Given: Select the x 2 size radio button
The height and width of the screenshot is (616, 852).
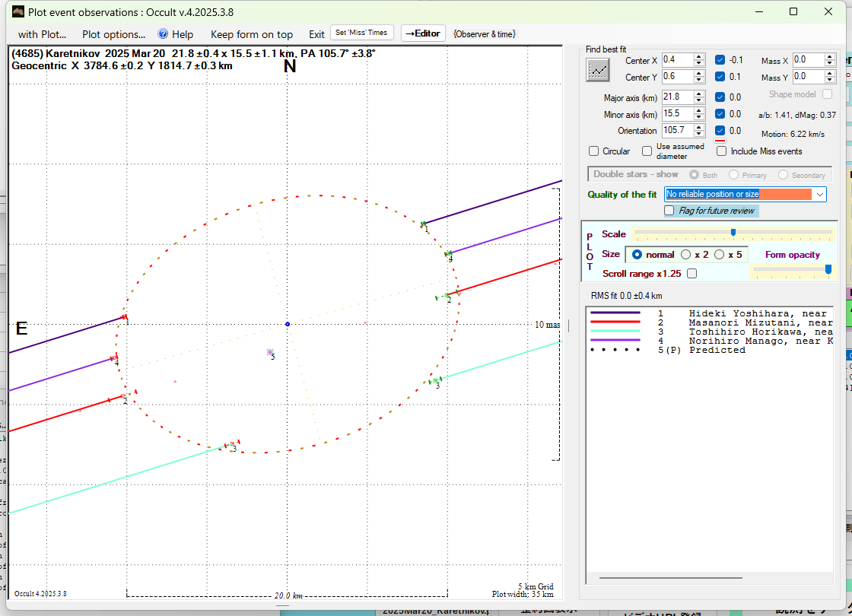Looking at the screenshot, I should coord(685,255).
